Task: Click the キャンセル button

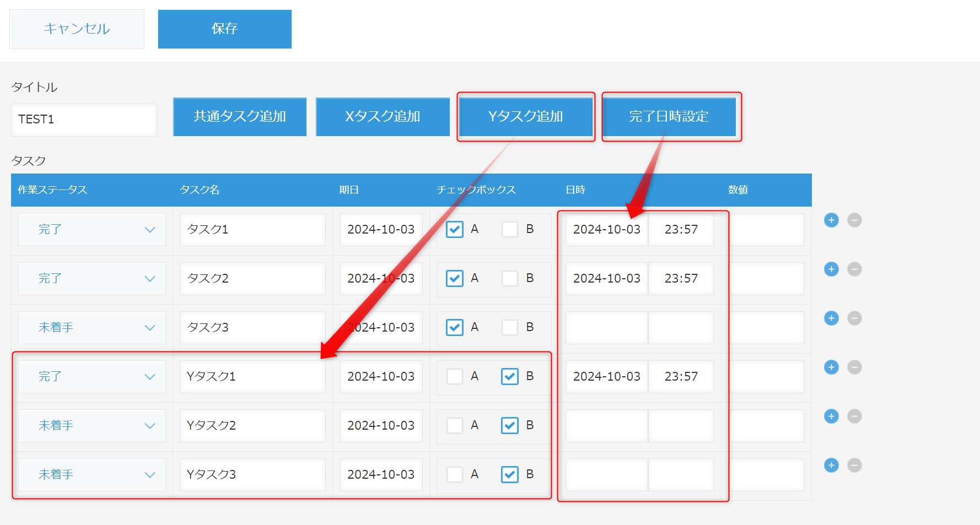Action: [77, 29]
